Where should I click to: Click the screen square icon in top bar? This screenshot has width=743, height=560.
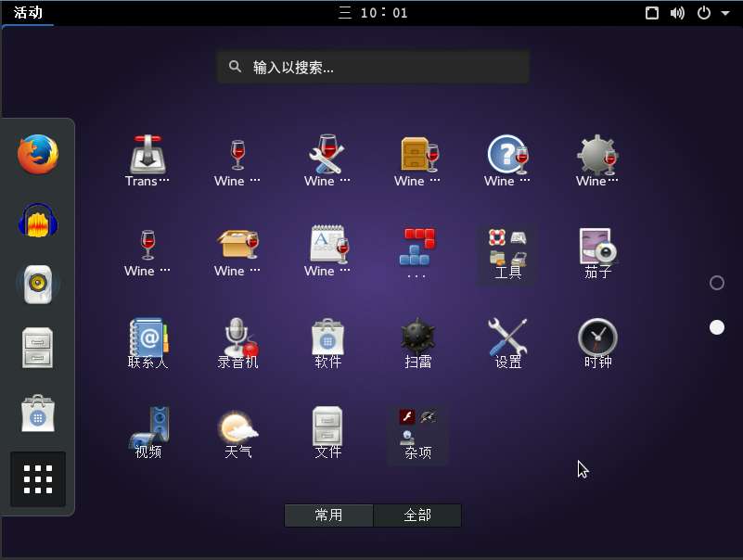click(652, 13)
